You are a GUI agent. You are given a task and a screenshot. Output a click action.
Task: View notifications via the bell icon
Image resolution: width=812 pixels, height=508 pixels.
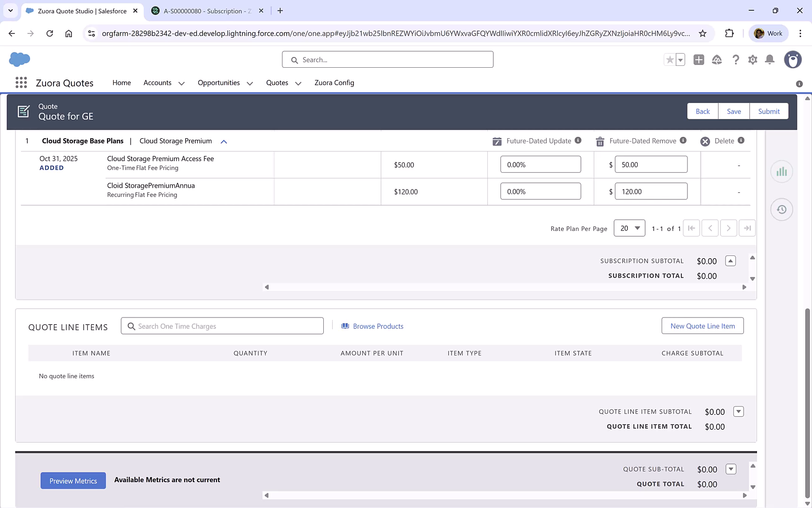(x=770, y=60)
